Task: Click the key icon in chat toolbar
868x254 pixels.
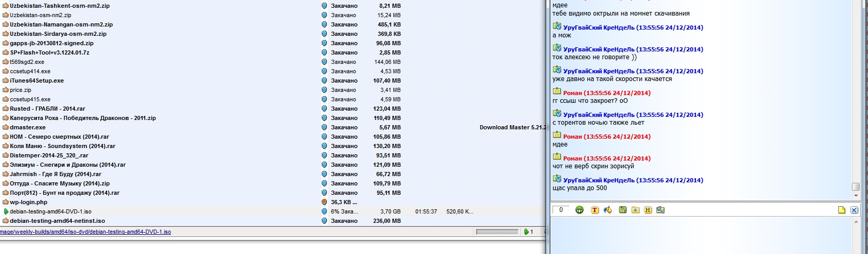Action: [x=661, y=210]
